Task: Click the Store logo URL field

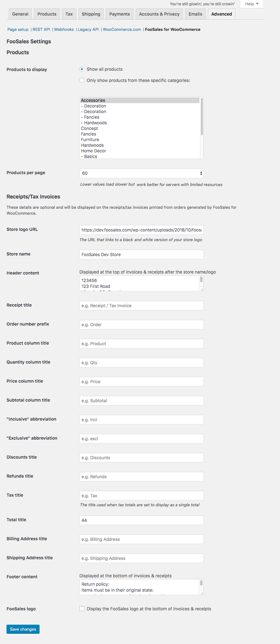Action: click(x=141, y=230)
